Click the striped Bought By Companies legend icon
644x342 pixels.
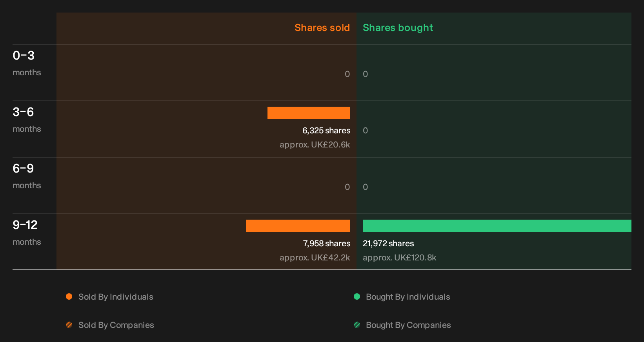coord(357,325)
